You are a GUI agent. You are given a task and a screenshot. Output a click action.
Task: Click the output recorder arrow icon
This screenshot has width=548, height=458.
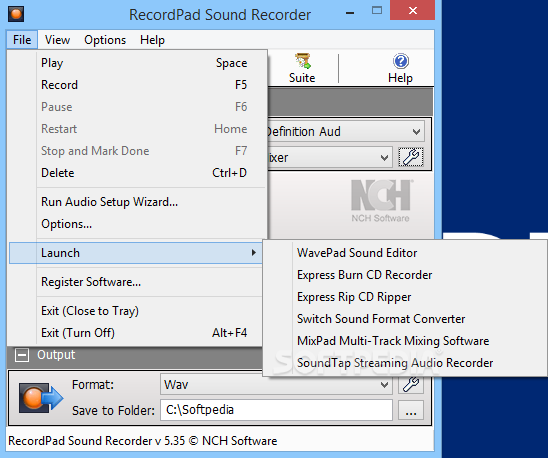pyautogui.click(x=41, y=398)
